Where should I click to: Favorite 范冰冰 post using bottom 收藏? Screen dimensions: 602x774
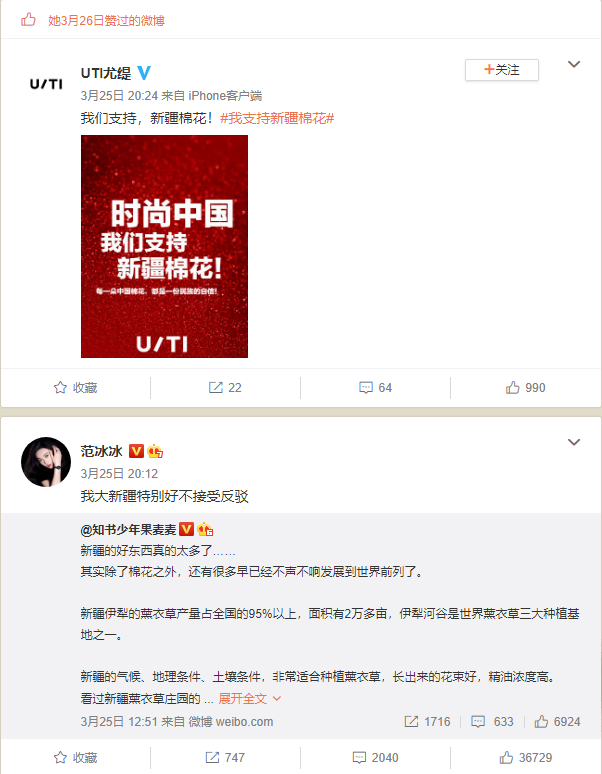(75, 757)
